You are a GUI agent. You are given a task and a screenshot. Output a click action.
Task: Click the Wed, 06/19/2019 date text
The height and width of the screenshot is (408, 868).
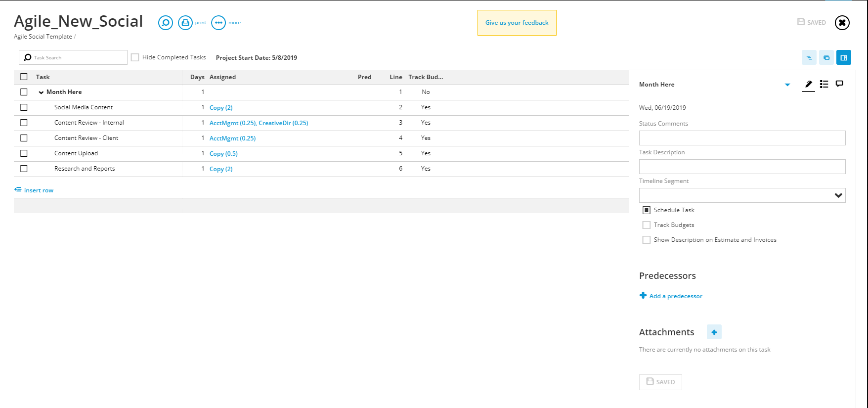pyautogui.click(x=662, y=108)
